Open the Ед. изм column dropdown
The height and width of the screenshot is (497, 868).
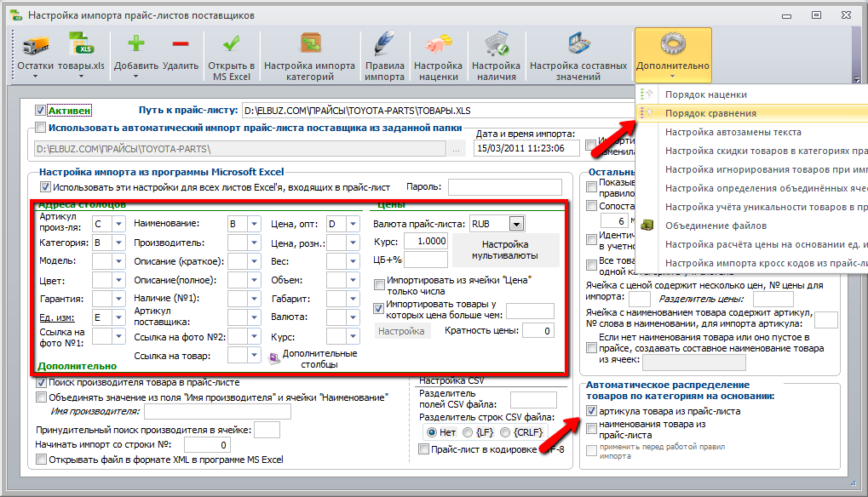coord(118,317)
